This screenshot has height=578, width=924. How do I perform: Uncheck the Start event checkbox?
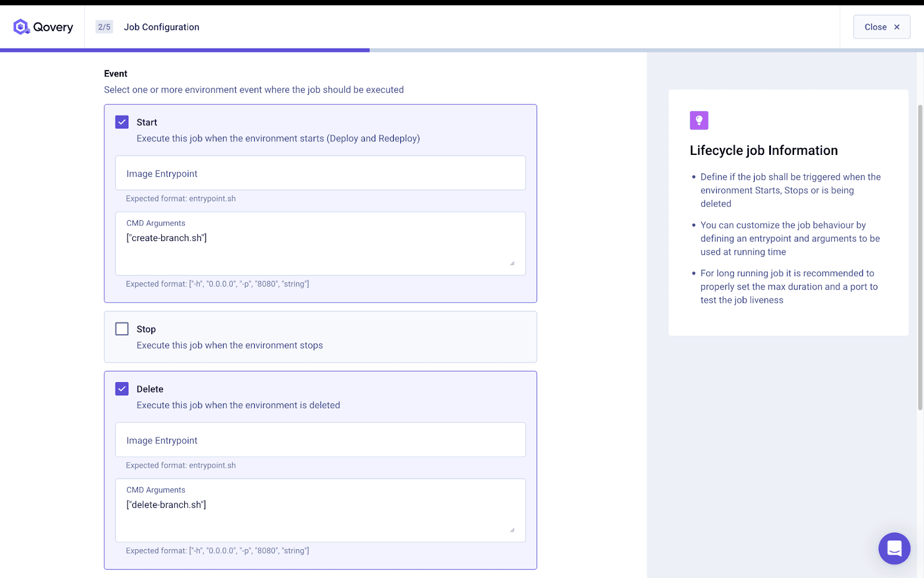[x=122, y=122]
